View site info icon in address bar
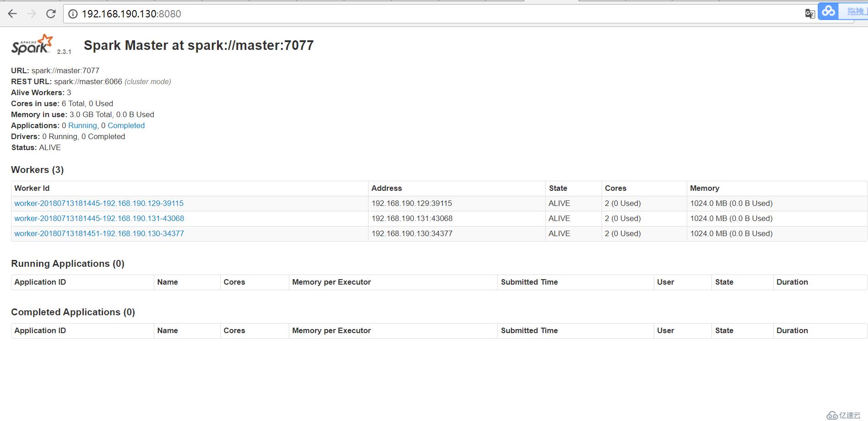This screenshot has height=421, width=868. pos(72,14)
